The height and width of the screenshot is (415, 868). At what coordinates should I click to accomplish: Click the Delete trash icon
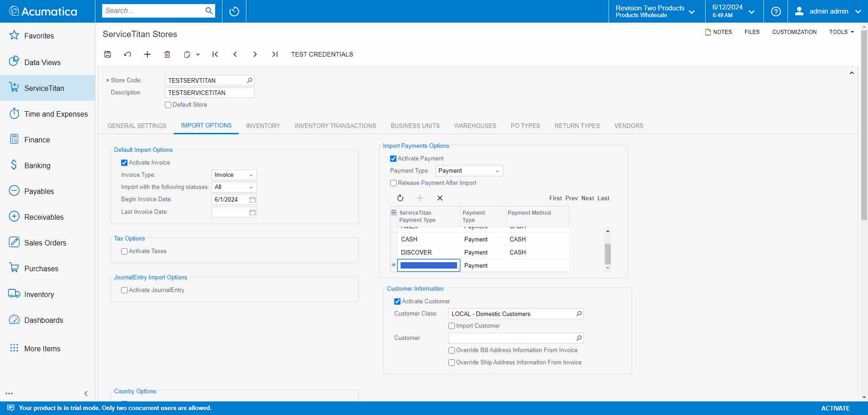(x=167, y=54)
